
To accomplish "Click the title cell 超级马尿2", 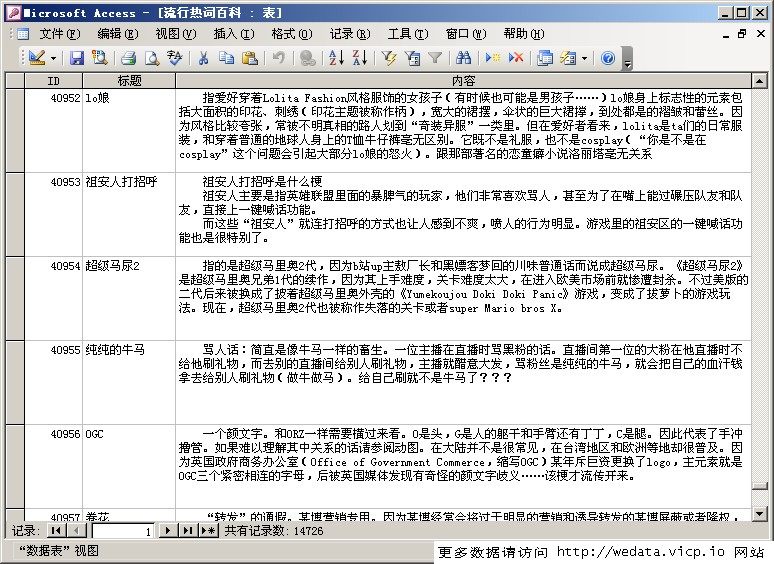I will 129,298.
